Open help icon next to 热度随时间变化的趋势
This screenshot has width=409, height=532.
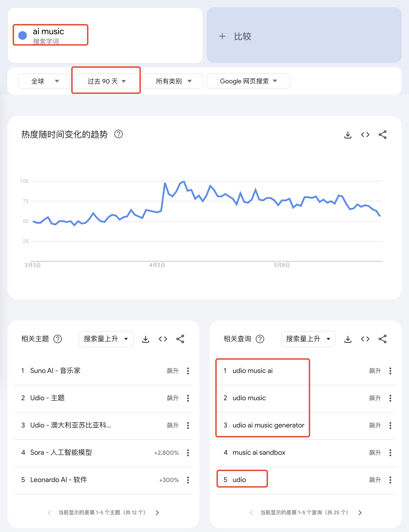pyautogui.click(x=118, y=134)
